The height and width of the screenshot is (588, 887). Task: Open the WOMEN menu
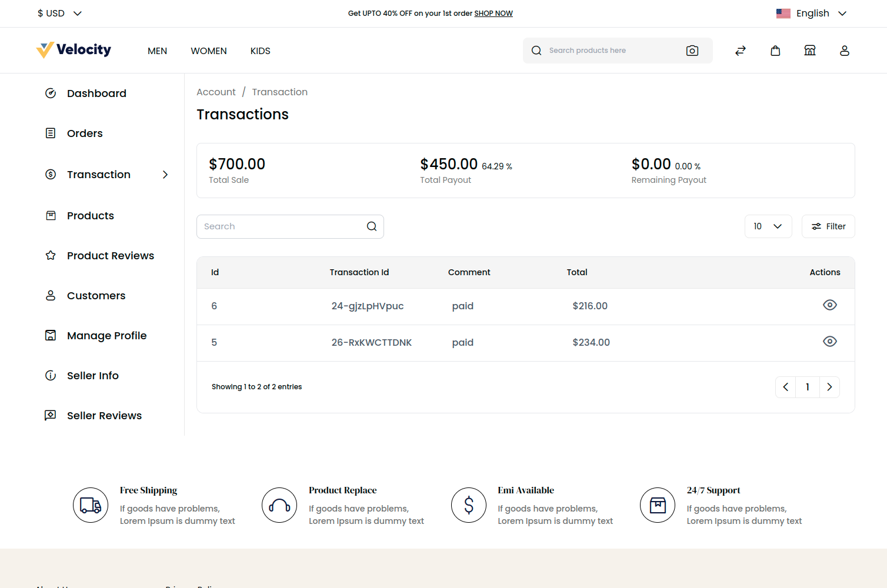coord(209,51)
